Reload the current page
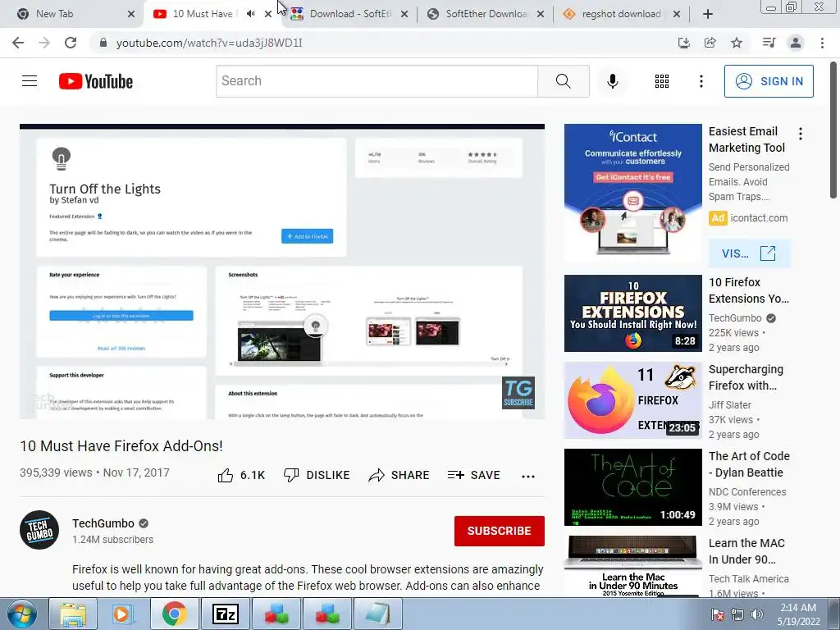 (x=71, y=43)
